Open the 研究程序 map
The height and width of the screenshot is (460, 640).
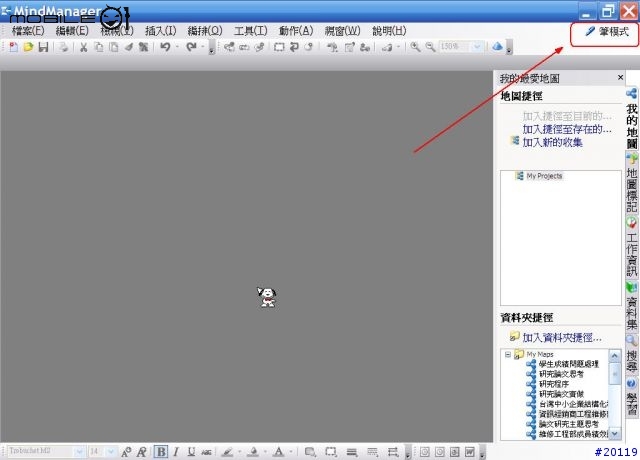tap(554, 384)
